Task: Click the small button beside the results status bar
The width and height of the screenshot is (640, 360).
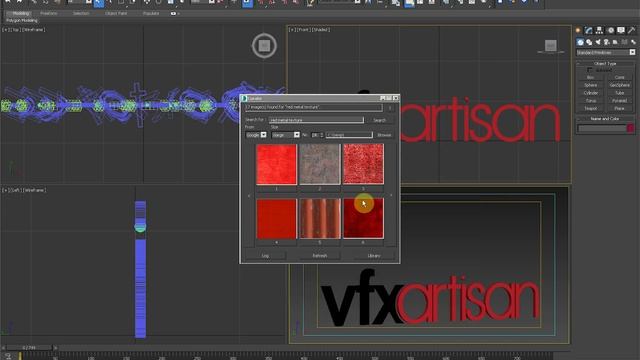Action: [x=390, y=108]
